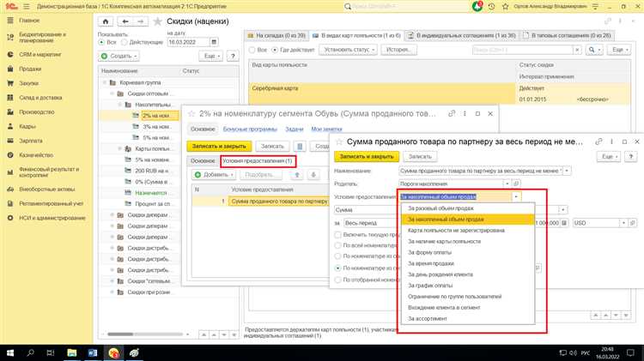
Task: Enable the Включить текущую продажу checkbox
Action: [x=337, y=234]
